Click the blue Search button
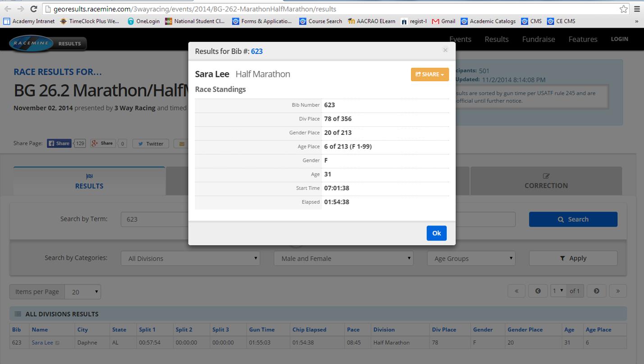Viewport: 644px width, 364px height. pos(573,219)
